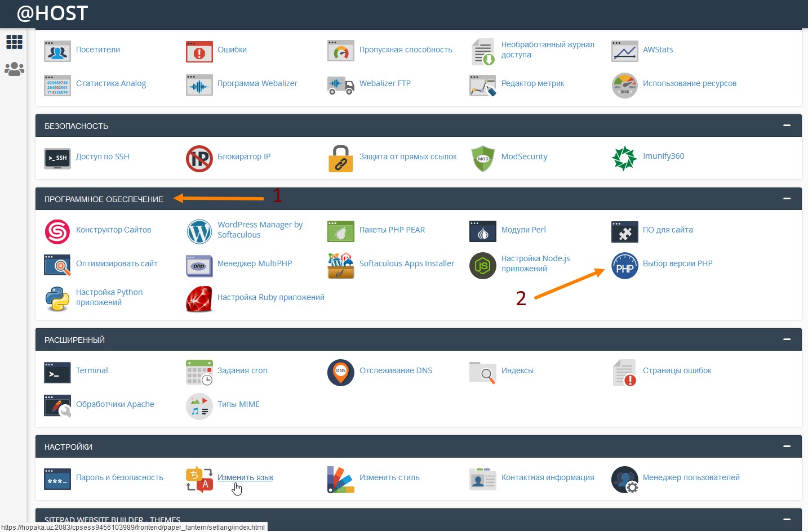The width and height of the screenshot is (808, 532).
Task: Open the Оптимизировать сайт link
Action: point(117,263)
